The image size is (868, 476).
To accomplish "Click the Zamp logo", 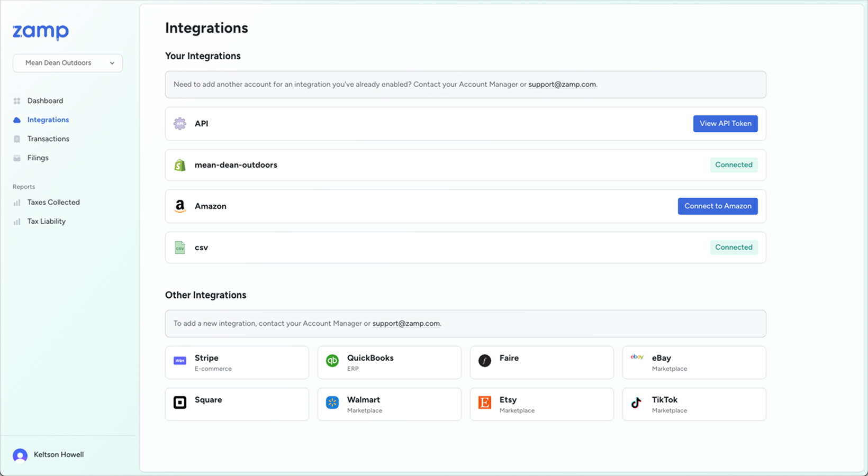I will pos(41,32).
